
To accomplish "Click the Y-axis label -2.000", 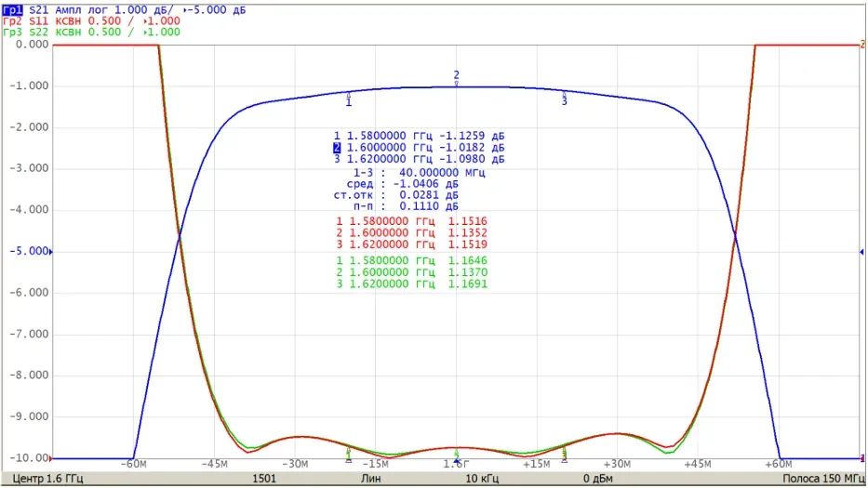I will tap(29, 127).
